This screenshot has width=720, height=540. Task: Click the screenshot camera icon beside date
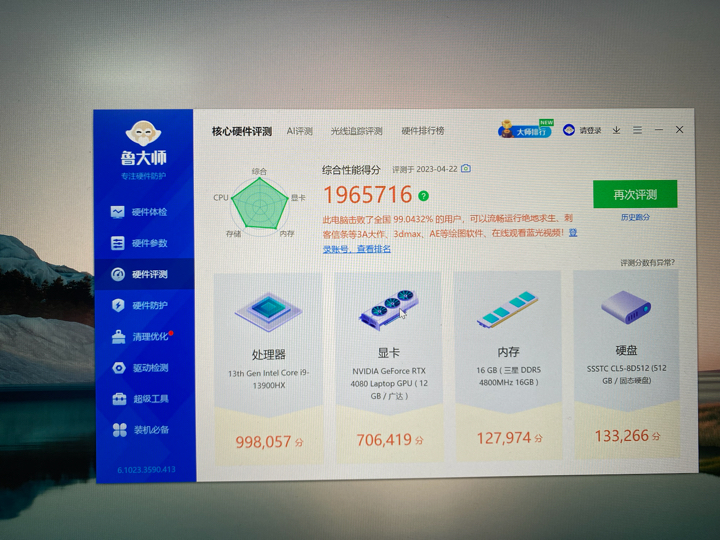[466, 169]
